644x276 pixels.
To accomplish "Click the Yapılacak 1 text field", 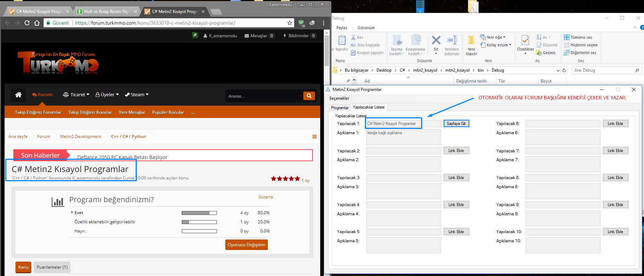I will tap(404, 124).
